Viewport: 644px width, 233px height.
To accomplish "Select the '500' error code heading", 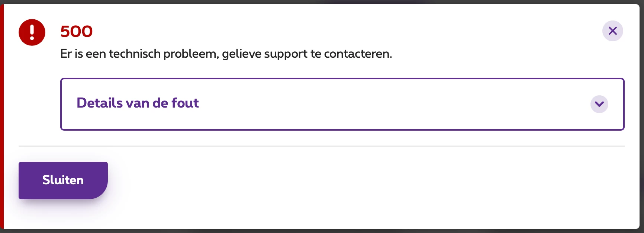I will click(77, 31).
